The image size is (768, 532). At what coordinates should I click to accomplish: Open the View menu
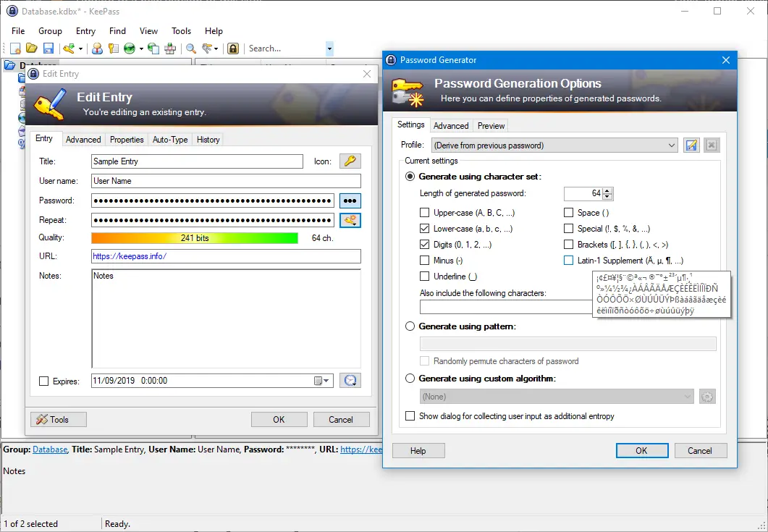(149, 31)
